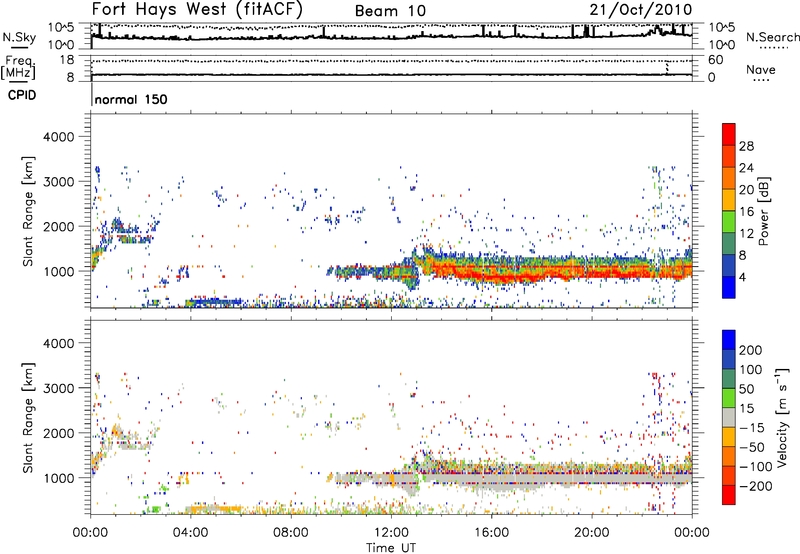Click the red bottom segment of Velocity colorbar
Screen dimensions: 800x554
(x=729, y=495)
